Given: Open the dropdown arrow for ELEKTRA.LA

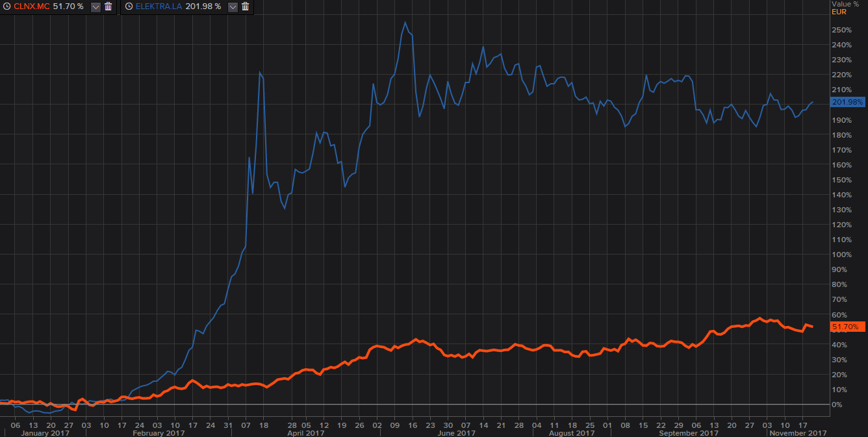Looking at the screenshot, I should (233, 6).
